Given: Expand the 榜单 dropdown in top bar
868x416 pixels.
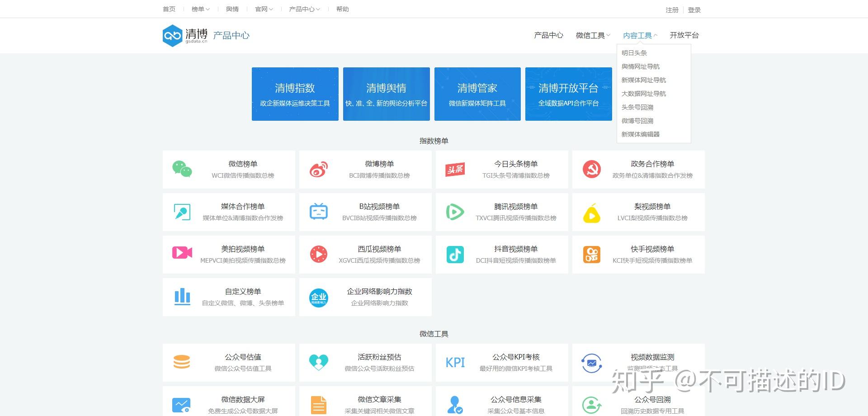Looking at the screenshot, I should [200, 9].
